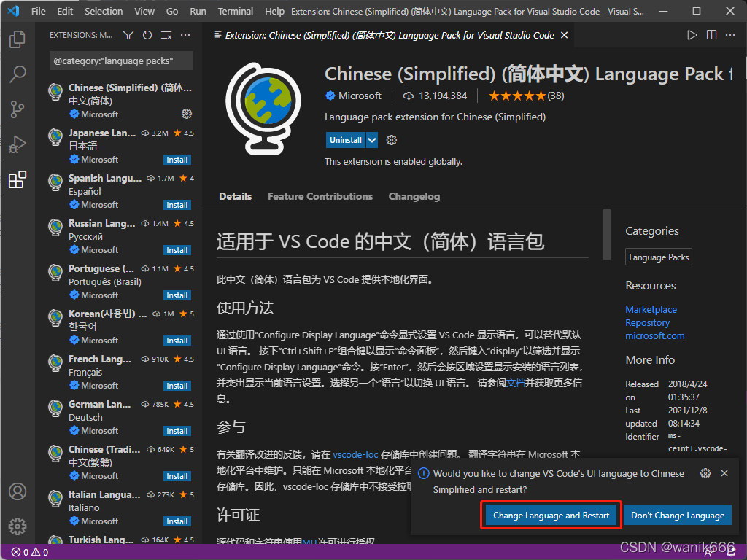
Task: Open extensions views and more actions menu
Action: (185, 35)
